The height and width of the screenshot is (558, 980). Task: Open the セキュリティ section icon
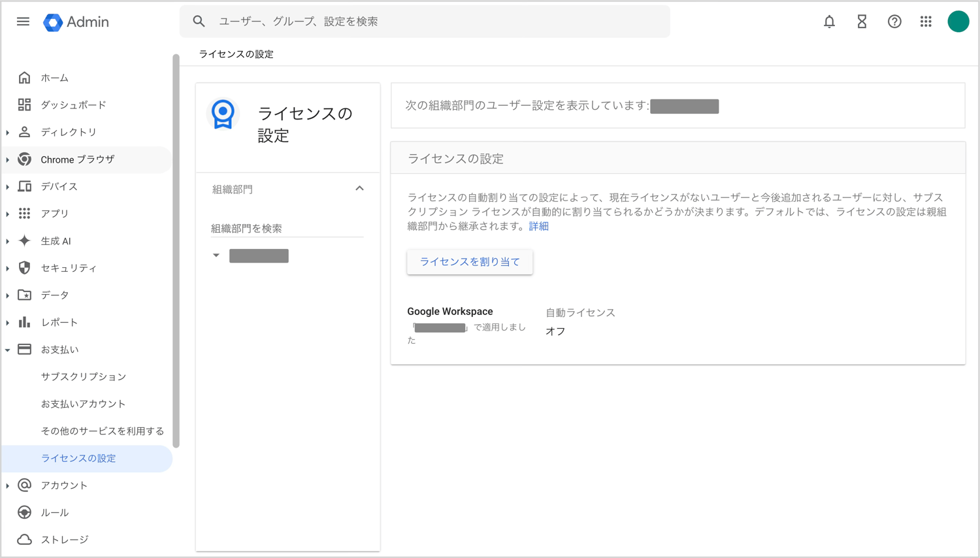pyautogui.click(x=24, y=267)
